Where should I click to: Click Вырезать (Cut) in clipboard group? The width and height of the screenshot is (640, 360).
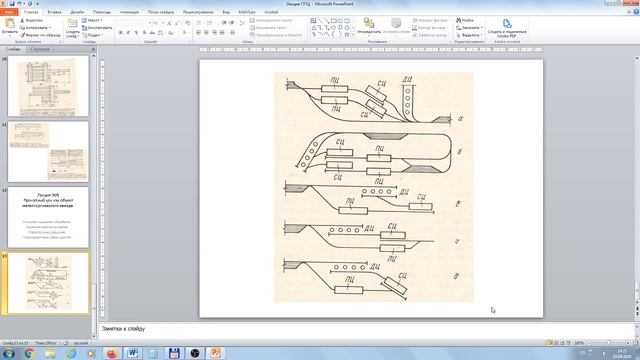pyautogui.click(x=32, y=20)
